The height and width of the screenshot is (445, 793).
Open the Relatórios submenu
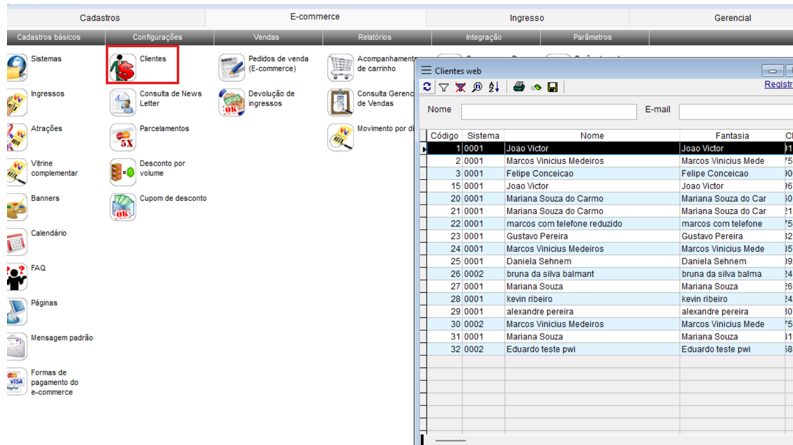pyautogui.click(x=375, y=37)
